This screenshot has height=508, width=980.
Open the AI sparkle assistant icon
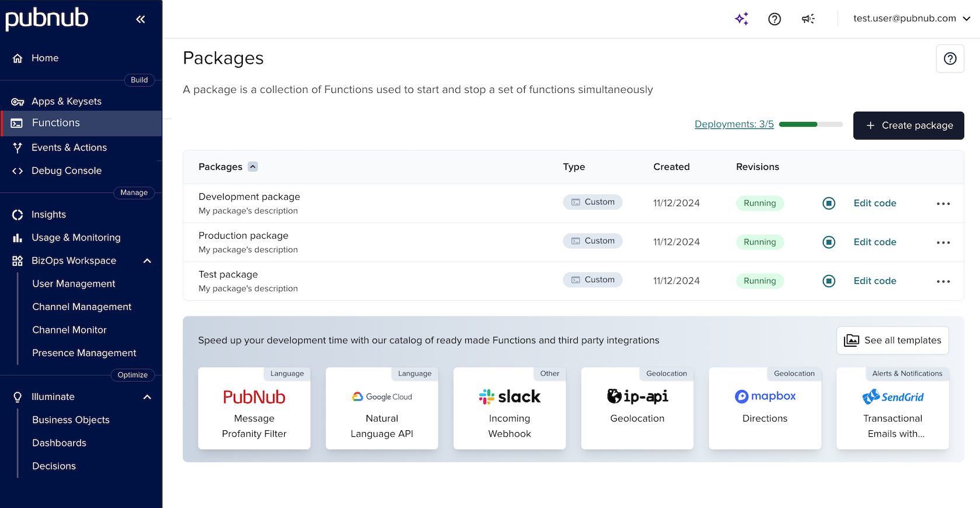coord(741,19)
